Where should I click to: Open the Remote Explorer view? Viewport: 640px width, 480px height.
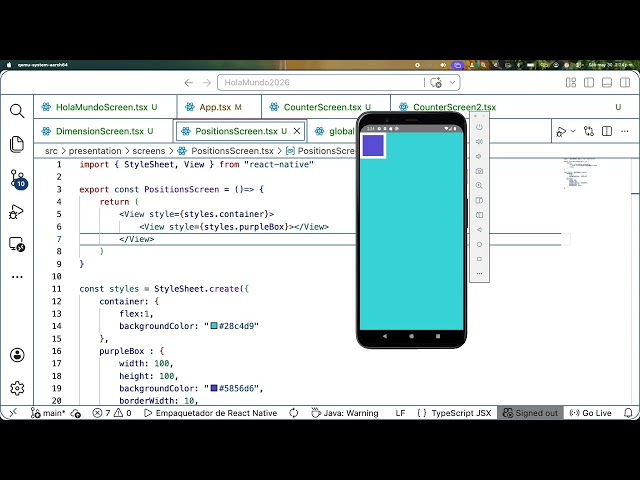point(17,244)
